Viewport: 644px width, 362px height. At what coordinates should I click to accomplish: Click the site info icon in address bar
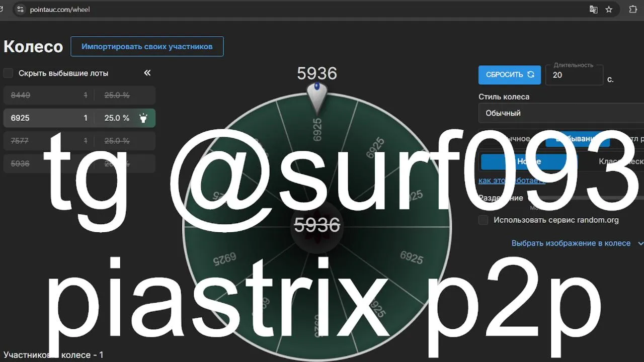[20, 9]
